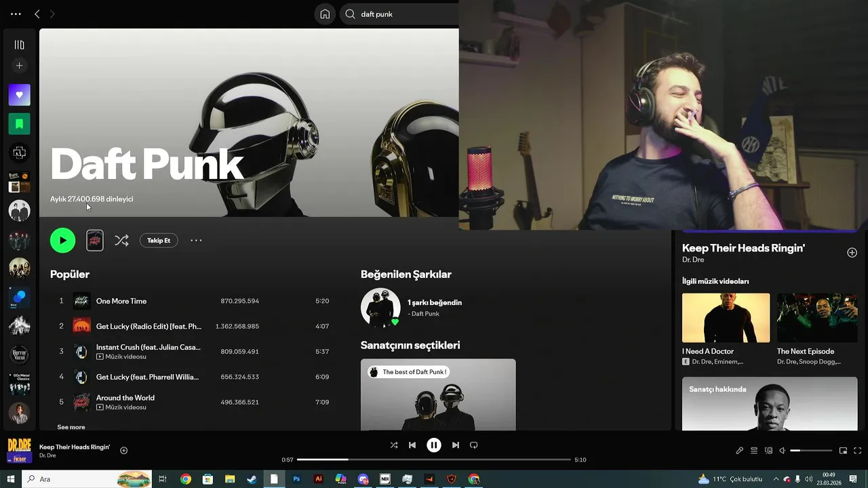Open Windows Start menu
Viewport: 868px width, 488px height.
tap(10, 479)
